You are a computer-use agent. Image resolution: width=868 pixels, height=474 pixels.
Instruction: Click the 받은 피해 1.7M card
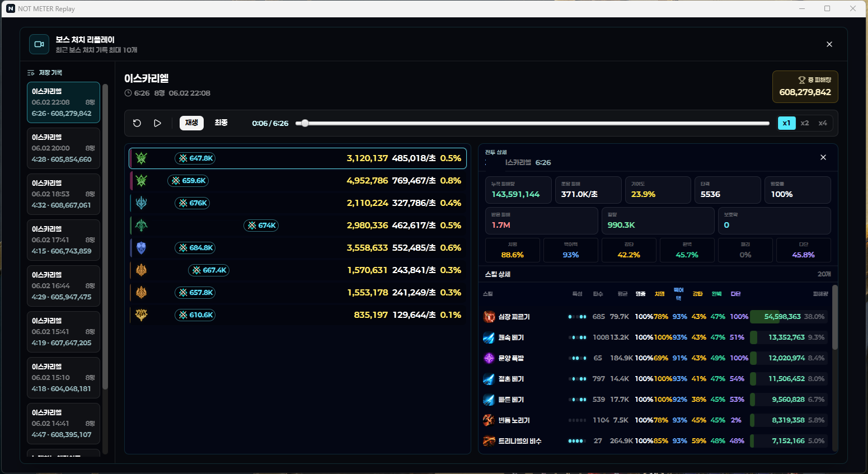point(542,220)
